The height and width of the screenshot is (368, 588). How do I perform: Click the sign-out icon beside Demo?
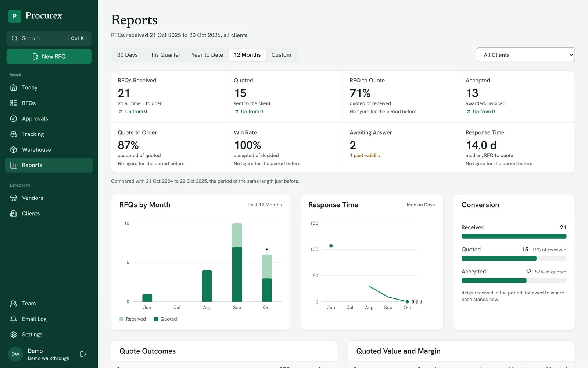click(x=83, y=354)
